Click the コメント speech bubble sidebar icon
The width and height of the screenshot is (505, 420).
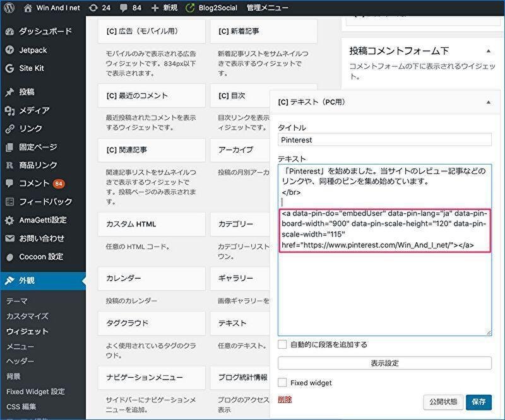coord(9,183)
